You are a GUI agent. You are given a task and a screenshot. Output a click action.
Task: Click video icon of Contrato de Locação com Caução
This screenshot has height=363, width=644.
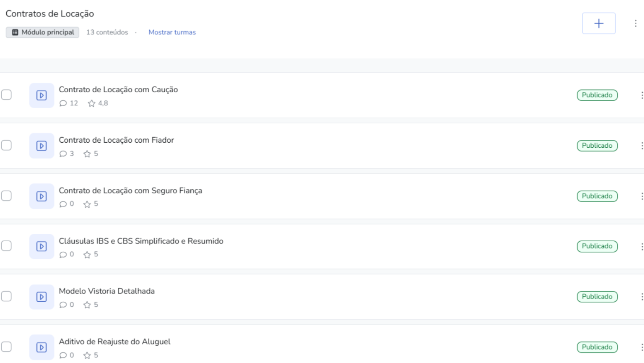tap(42, 95)
